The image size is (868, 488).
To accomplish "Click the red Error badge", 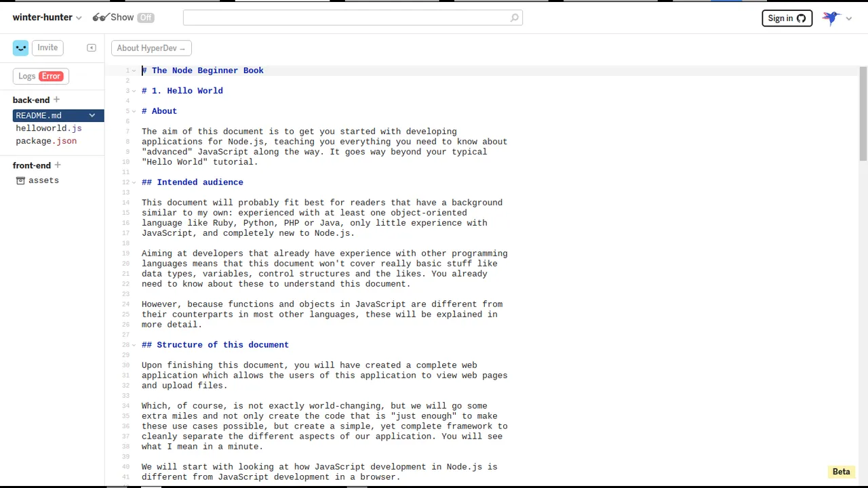I will tap(51, 76).
